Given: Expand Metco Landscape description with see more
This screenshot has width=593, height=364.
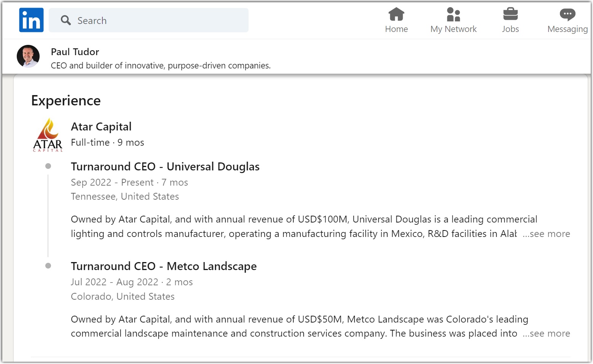Looking at the screenshot, I should click(546, 334).
